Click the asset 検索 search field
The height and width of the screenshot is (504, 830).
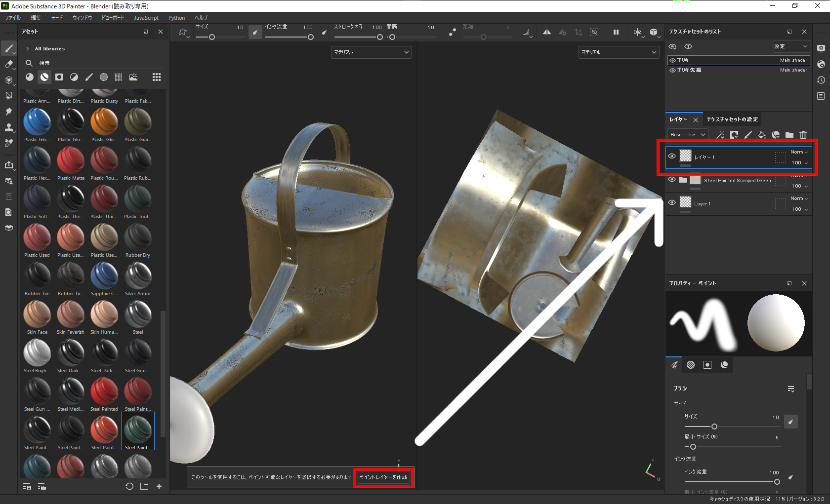tap(94, 63)
